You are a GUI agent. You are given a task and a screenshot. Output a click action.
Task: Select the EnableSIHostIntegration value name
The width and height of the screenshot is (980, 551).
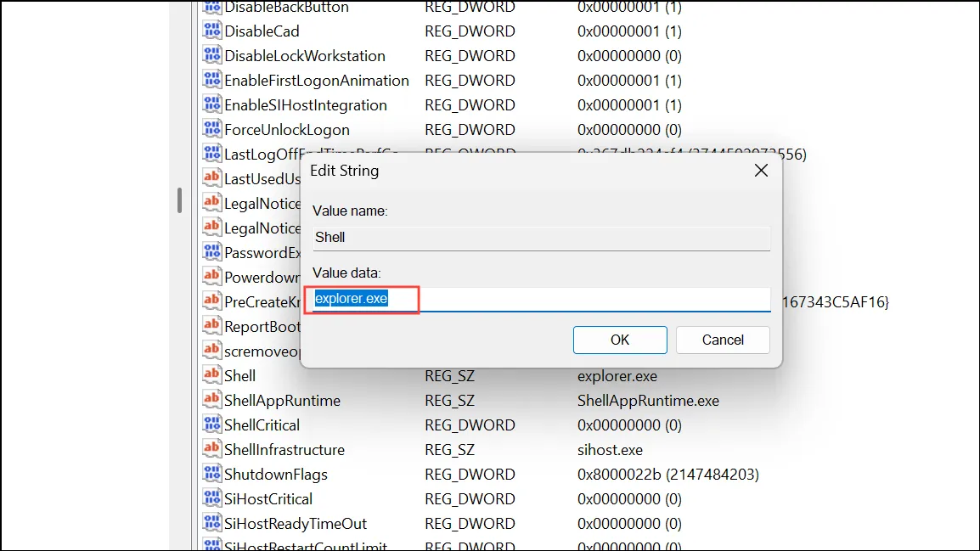[x=306, y=105]
